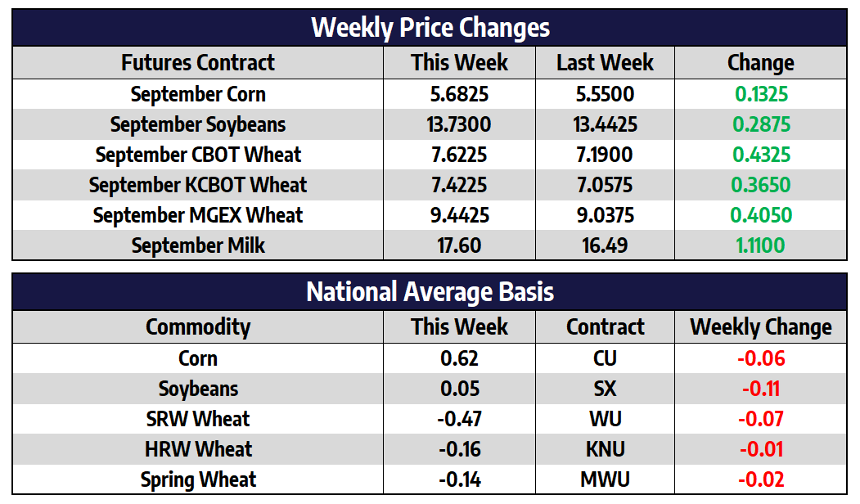Select HRW Wheat contract code KNU
The width and height of the screenshot is (860, 504).
tap(605, 449)
